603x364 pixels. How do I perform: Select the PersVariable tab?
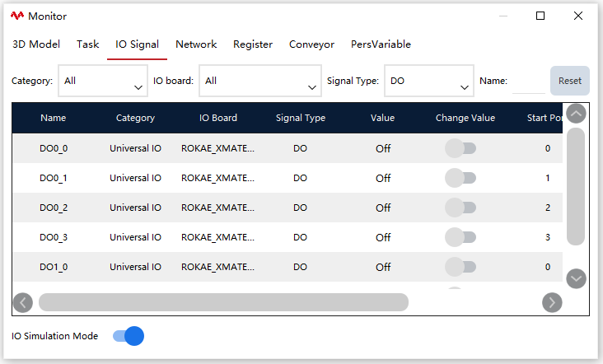coord(381,44)
